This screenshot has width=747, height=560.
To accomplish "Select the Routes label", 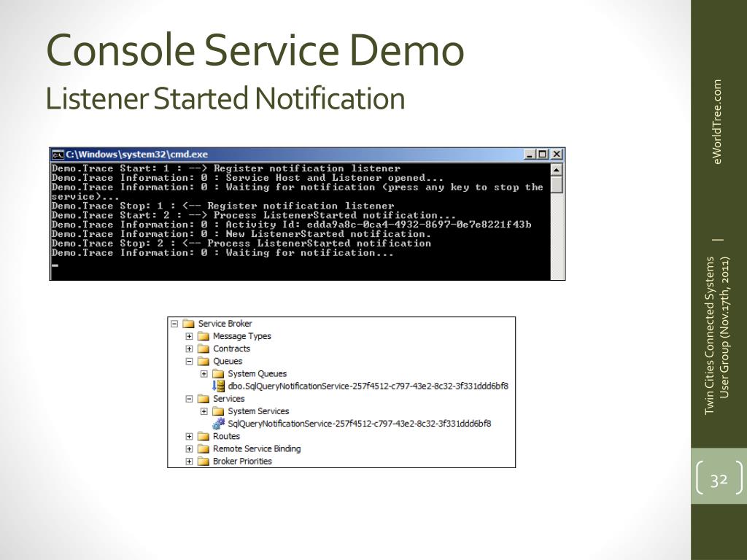I will coord(226,436).
